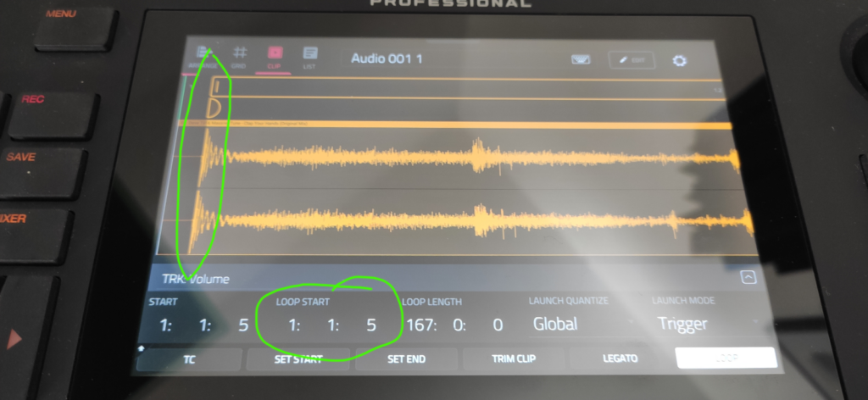This screenshot has height=400, width=868.
Task: Tap the SET START button
Action: 298,359
